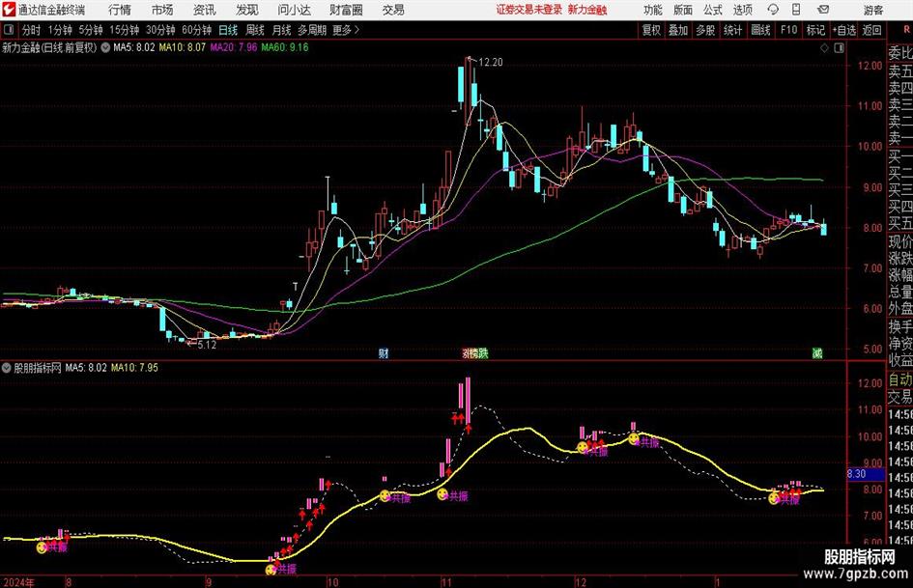Toggle the side panel icon near diamond
Screen dimensions: 913x588
click(x=839, y=47)
